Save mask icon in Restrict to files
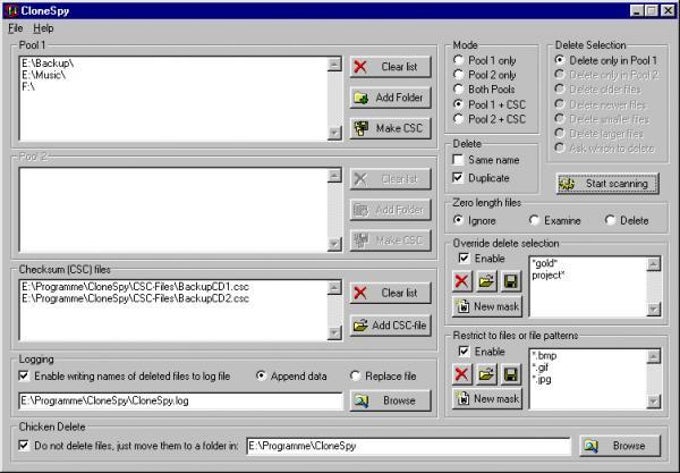 coord(511,374)
